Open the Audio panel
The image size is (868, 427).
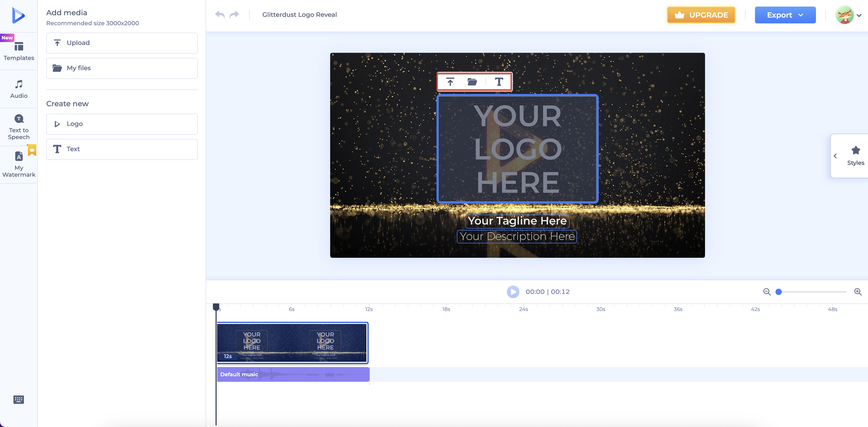point(19,89)
